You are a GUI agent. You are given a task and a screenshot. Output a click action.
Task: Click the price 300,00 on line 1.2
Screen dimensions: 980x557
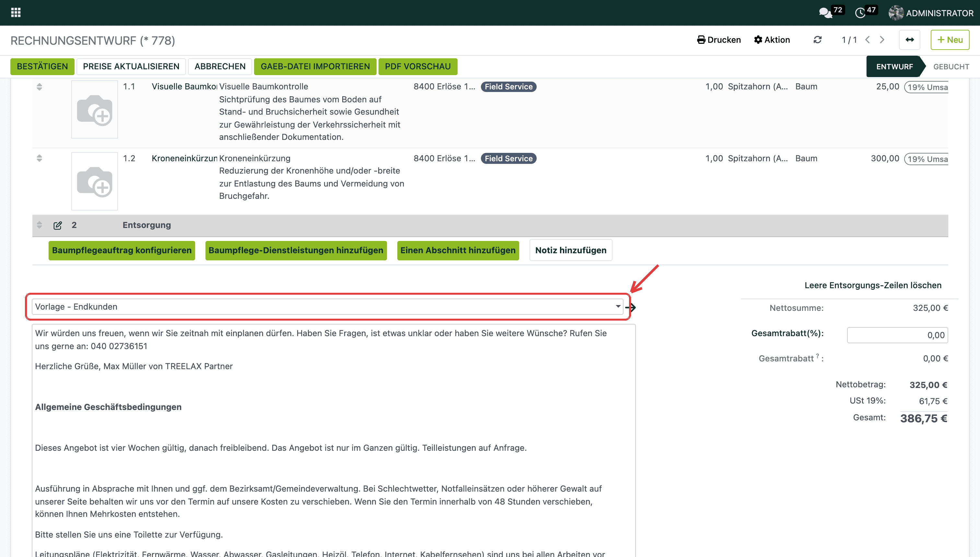(x=885, y=158)
